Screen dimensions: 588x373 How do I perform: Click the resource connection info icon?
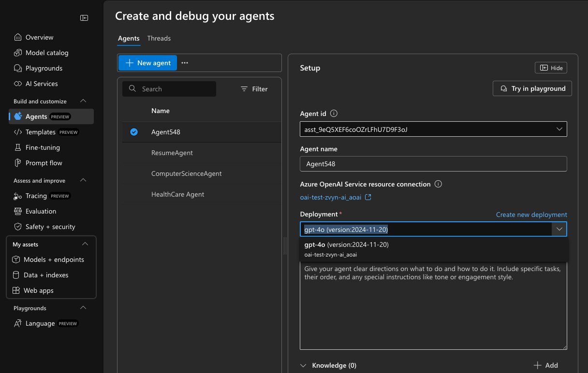pyautogui.click(x=438, y=184)
